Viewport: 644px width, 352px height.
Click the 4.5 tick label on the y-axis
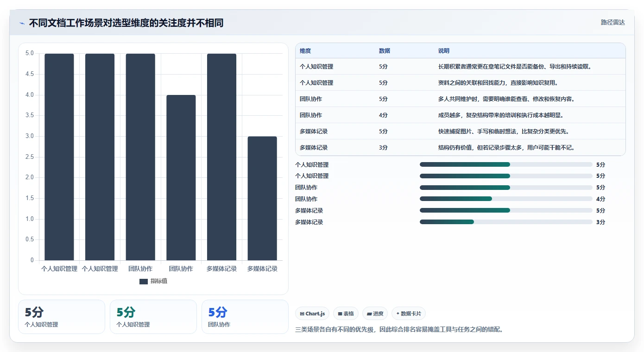point(30,74)
